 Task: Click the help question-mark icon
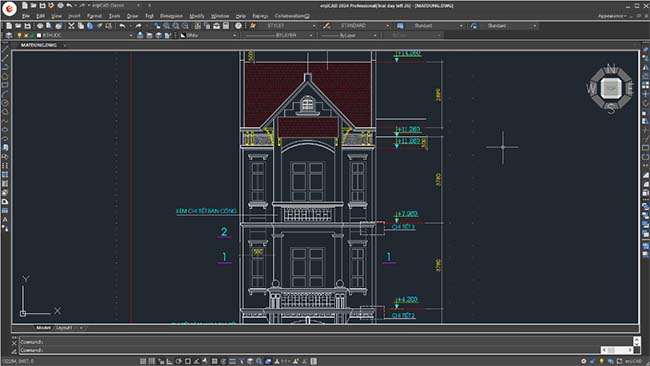coord(238,26)
